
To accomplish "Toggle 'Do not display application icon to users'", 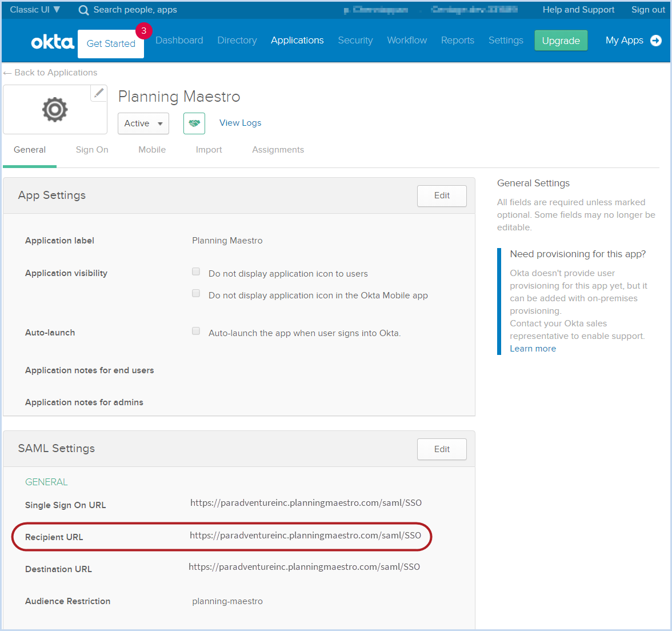I will (196, 271).
